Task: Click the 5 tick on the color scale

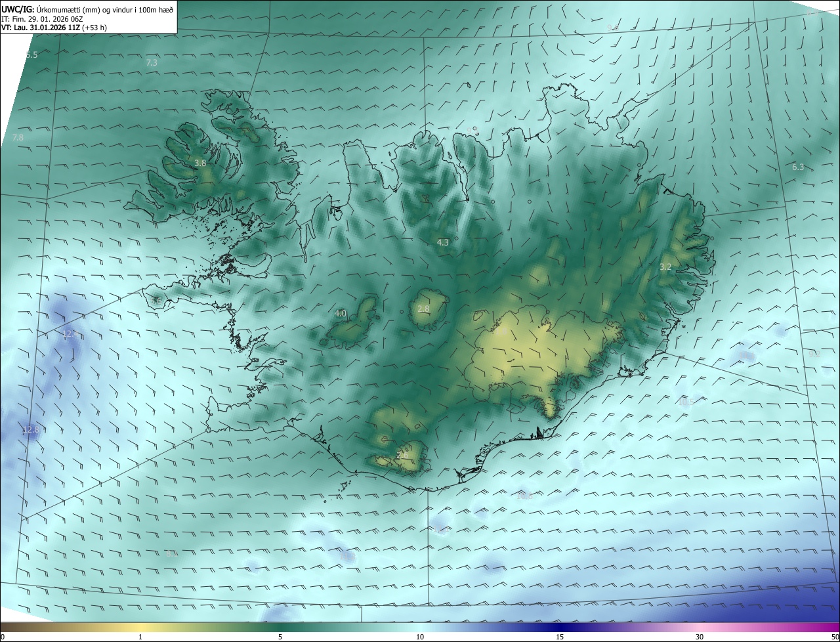Action: [x=280, y=637]
